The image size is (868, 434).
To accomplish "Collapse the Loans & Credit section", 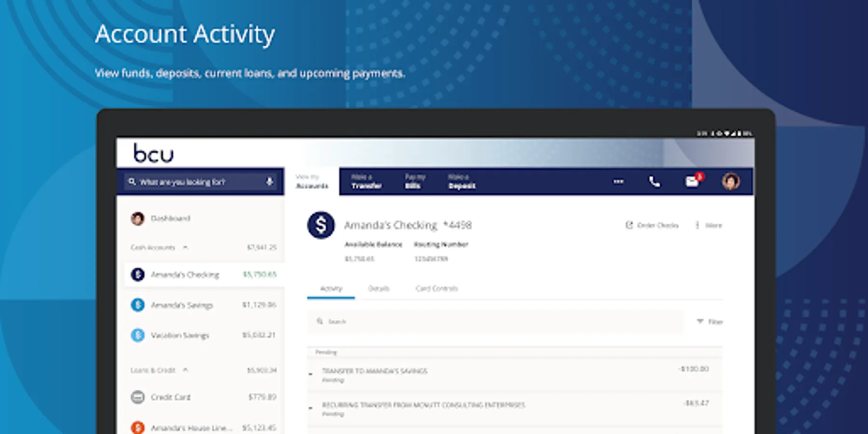I will 185,370.
